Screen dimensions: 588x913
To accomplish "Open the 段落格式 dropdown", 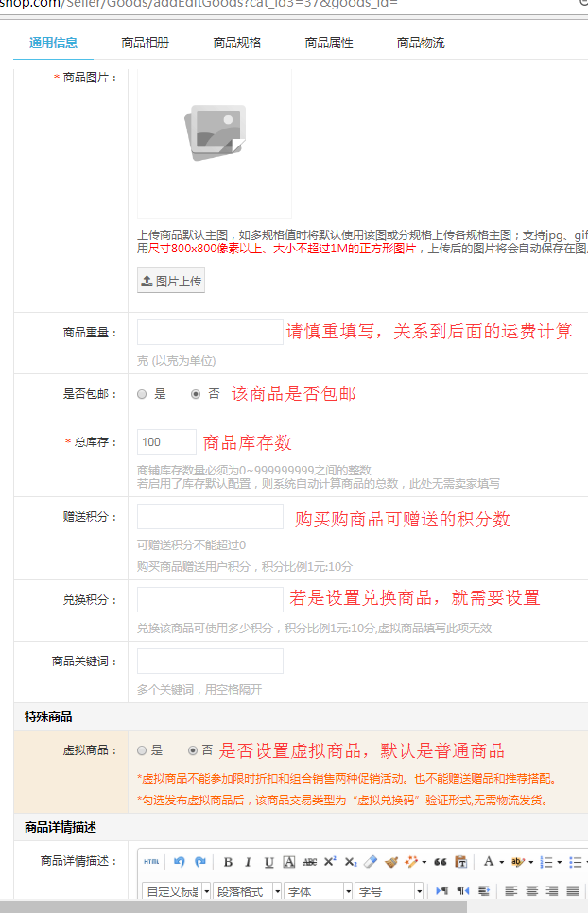I will pos(247,891).
